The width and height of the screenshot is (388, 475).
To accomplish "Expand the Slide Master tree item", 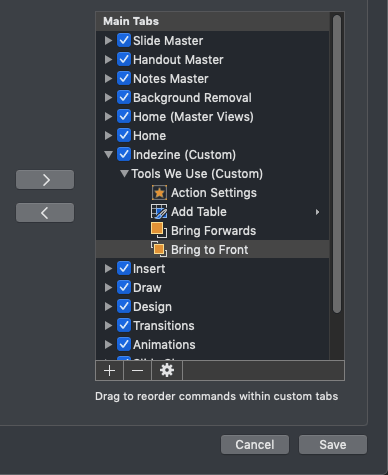I will (108, 40).
